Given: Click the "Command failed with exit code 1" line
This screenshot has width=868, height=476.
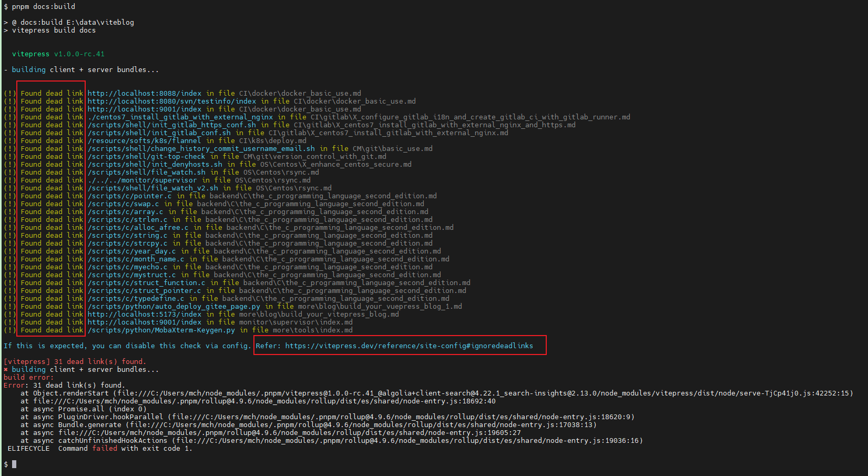Looking at the screenshot, I should [124, 448].
